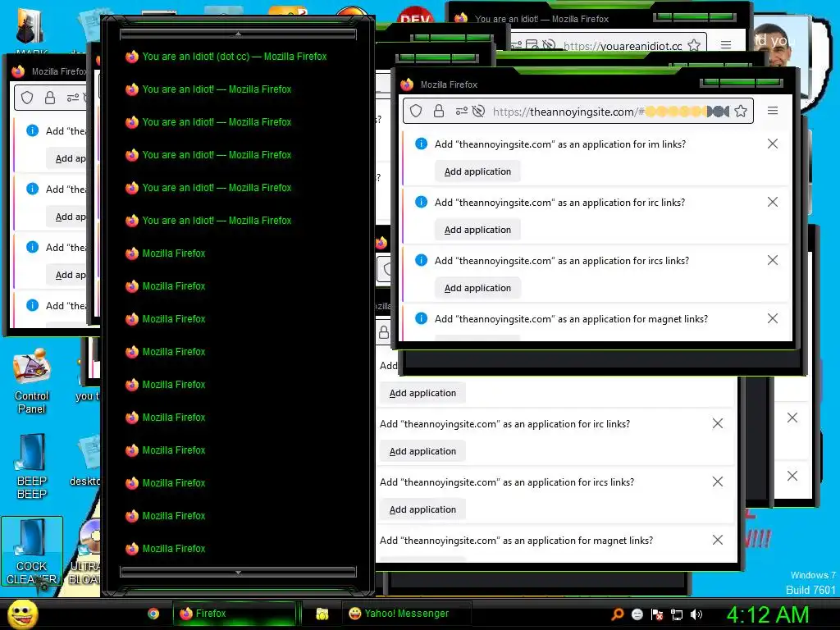
Task: Click Firefox logo in front window title bar
Action: [x=407, y=84]
